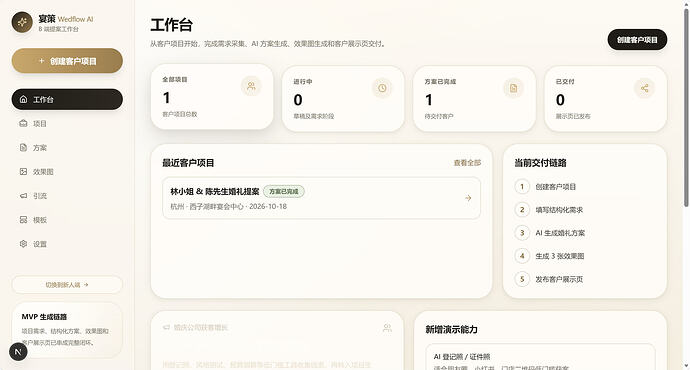The image size is (690, 370).
Task: Click the 填写结构化需求 step text
Action: point(559,210)
